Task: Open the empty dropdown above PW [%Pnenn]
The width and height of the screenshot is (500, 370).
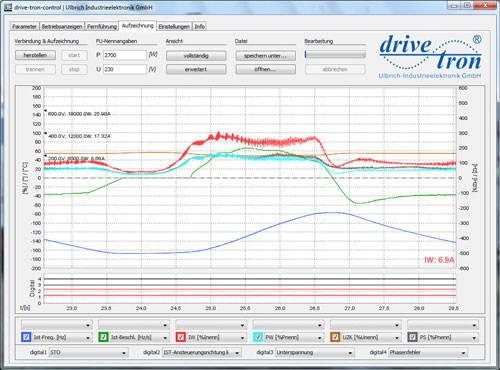Action: (x=289, y=324)
